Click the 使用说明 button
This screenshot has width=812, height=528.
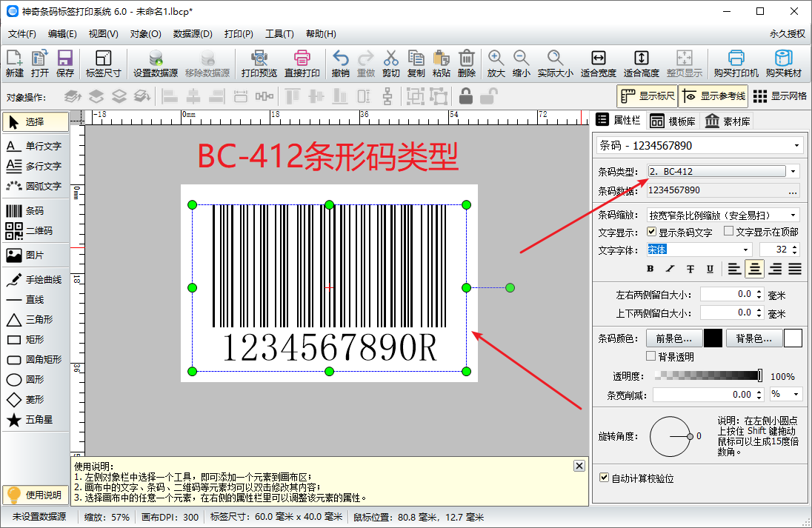coord(36,495)
